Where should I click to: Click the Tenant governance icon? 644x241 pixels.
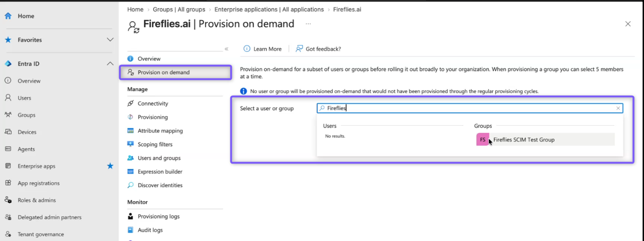[x=8, y=234]
